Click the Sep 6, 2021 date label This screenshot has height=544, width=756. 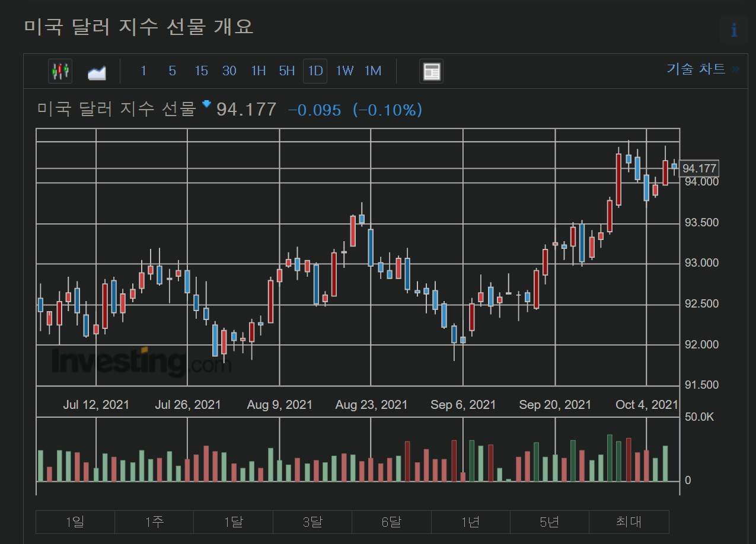click(x=463, y=405)
